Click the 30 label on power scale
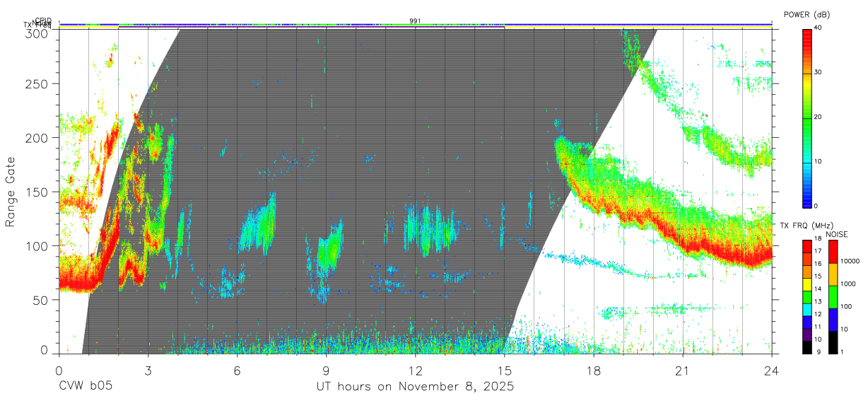 (819, 72)
